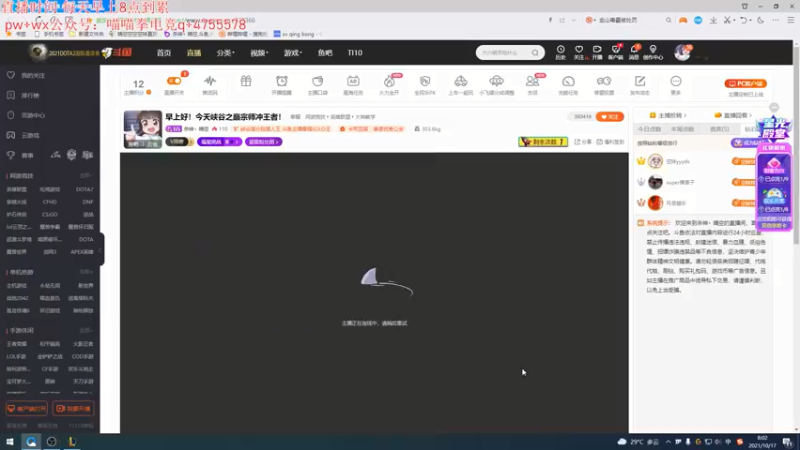Screen dimensions: 800x450
Task: Open the 赛事 trophy sidebar entry
Action: tap(11, 155)
